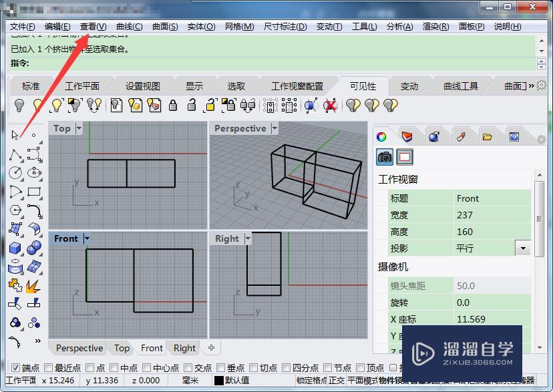Enable the 四分点 osnap checkbox
The height and width of the screenshot is (392, 553).
tap(286, 368)
